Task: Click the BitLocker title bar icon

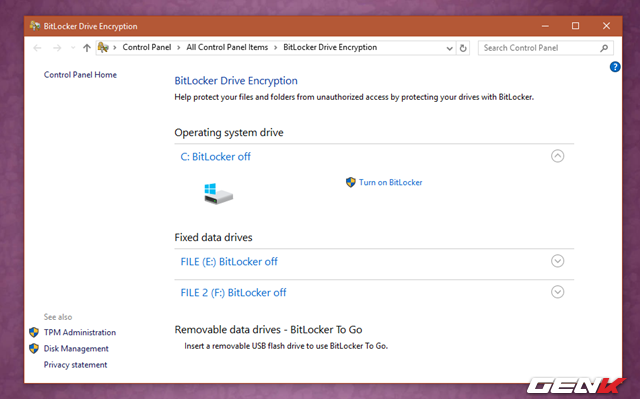Action: 35,26
